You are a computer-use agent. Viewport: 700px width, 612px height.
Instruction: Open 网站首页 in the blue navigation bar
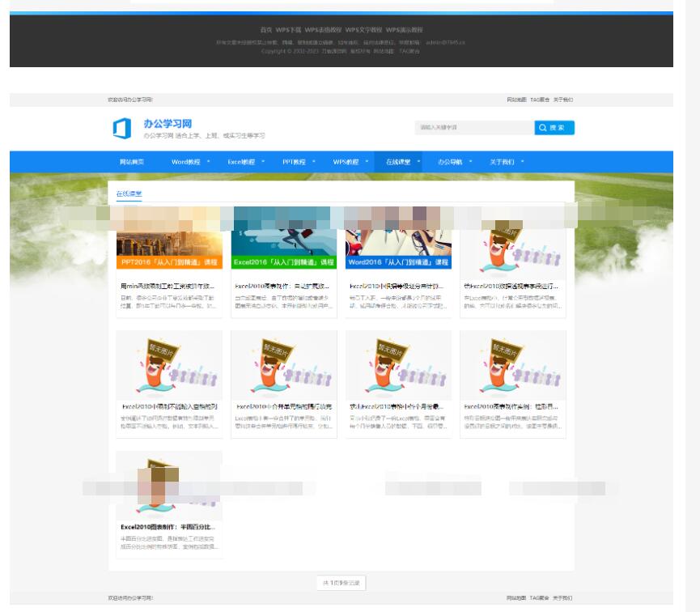click(132, 162)
